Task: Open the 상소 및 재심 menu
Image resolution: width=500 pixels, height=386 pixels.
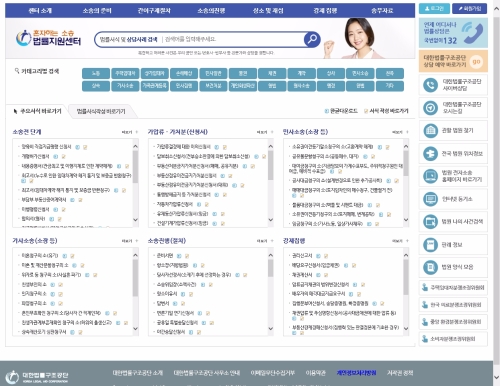Action: click(x=268, y=11)
